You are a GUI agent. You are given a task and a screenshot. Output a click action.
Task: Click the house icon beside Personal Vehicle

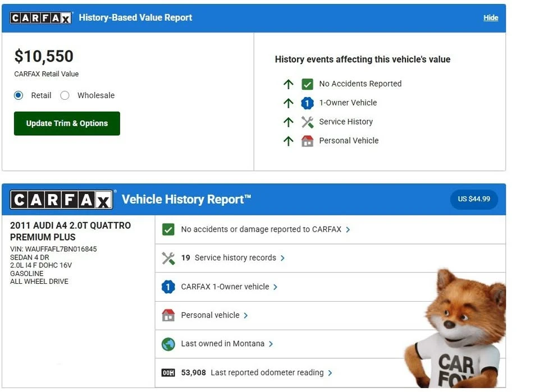(307, 141)
